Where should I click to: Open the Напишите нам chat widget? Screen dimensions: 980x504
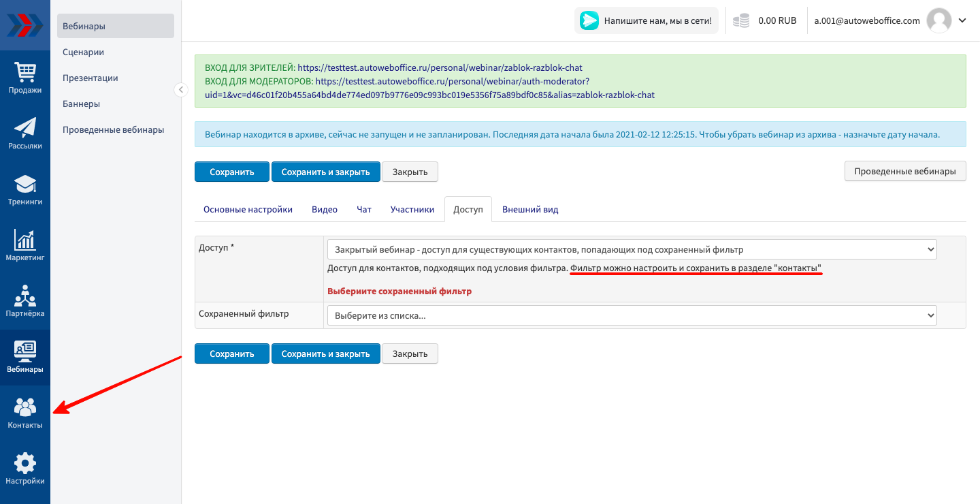point(646,20)
